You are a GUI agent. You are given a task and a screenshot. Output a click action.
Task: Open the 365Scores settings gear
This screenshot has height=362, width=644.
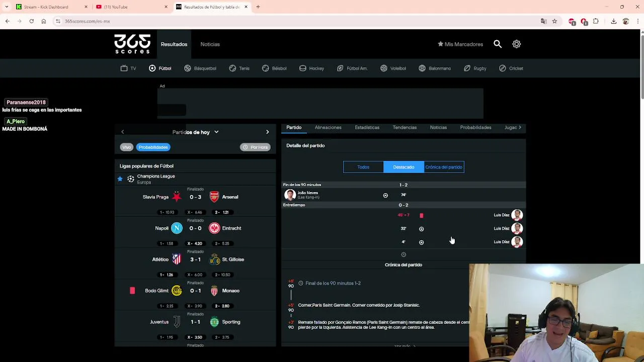click(x=517, y=44)
